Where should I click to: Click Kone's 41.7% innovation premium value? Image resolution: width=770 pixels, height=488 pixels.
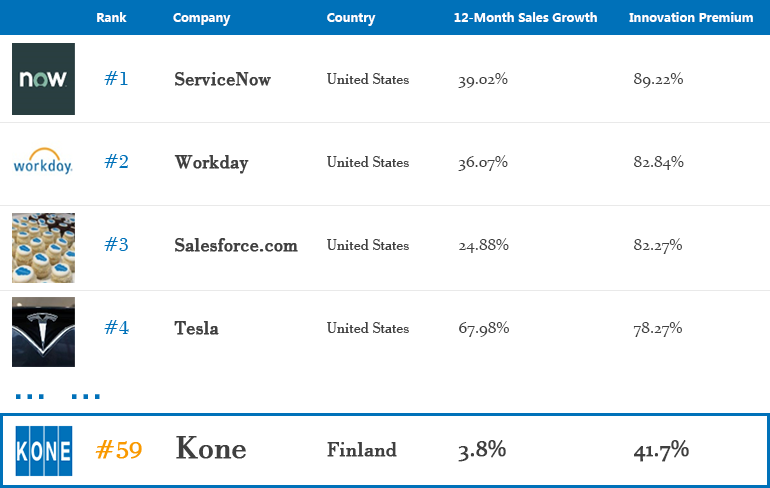661,450
